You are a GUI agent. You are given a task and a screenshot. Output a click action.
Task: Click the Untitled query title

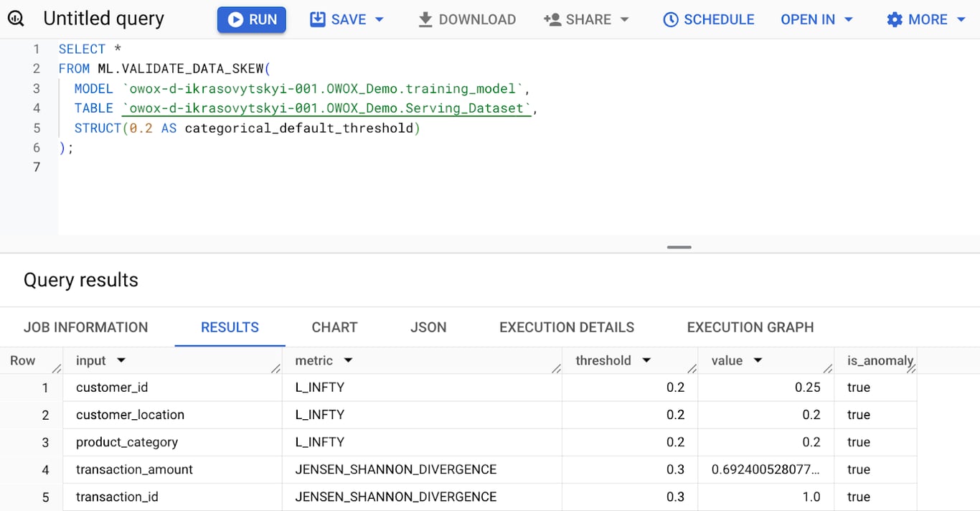coord(103,19)
